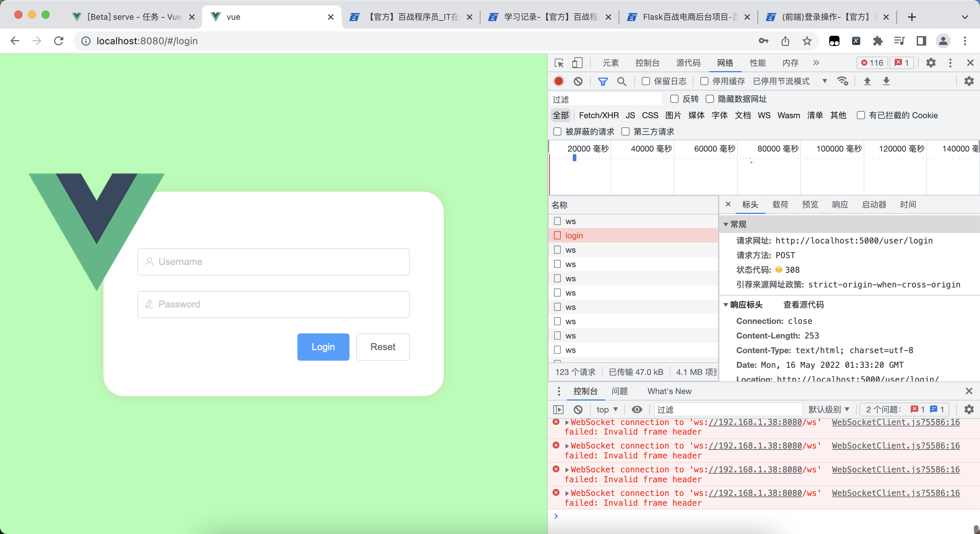This screenshot has width=980, height=534.
Task: Clear the console icon
Action: (x=578, y=409)
